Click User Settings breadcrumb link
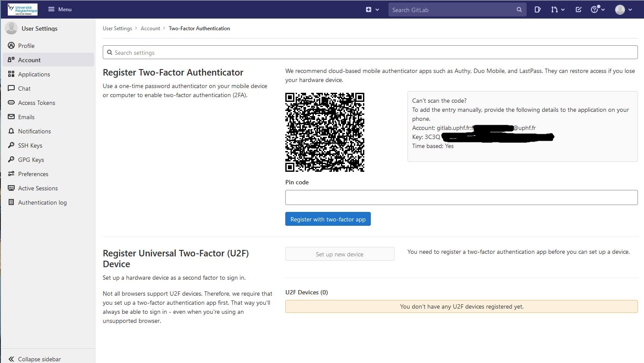 pyautogui.click(x=117, y=28)
